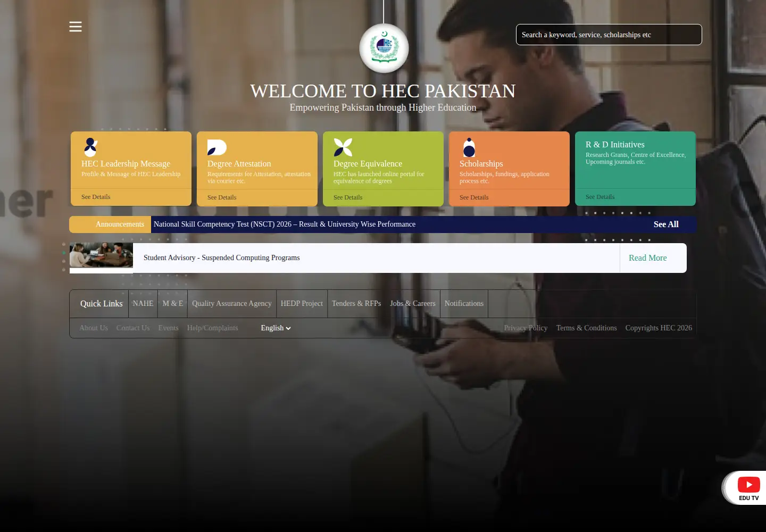See Details for HEC Leadership Message
Viewport: 766px width, 532px height.
tap(96, 197)
